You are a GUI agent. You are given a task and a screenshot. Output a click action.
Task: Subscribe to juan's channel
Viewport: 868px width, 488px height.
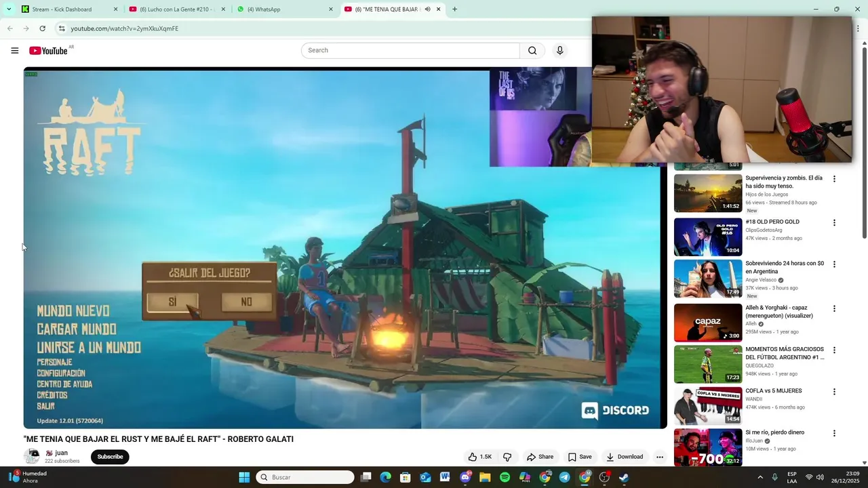coord(110,457)
